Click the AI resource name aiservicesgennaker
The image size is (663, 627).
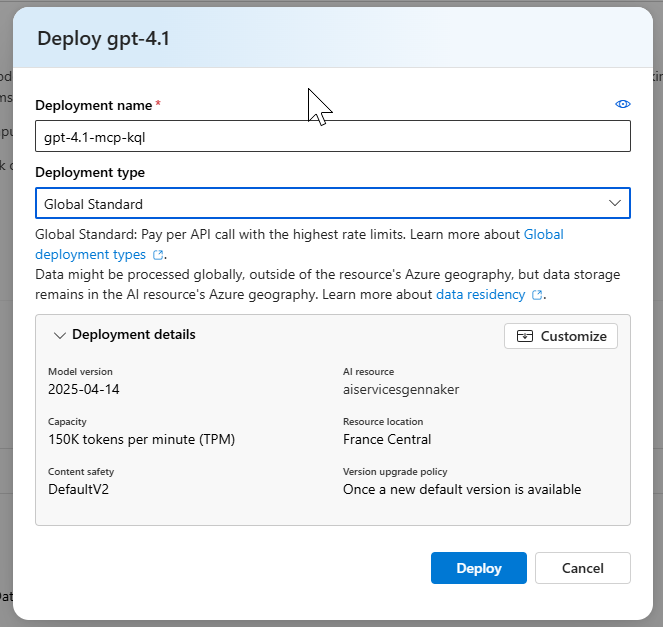pyautogui.click(x=401, y=389)
